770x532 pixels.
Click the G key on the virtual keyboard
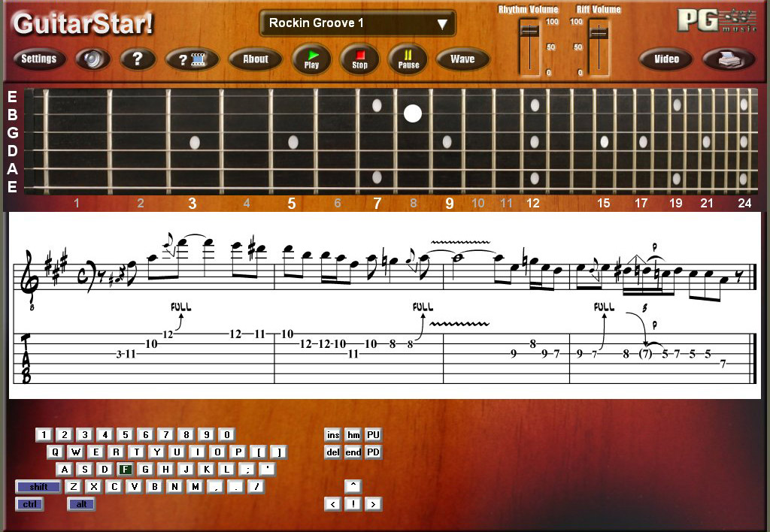[145, 469]
